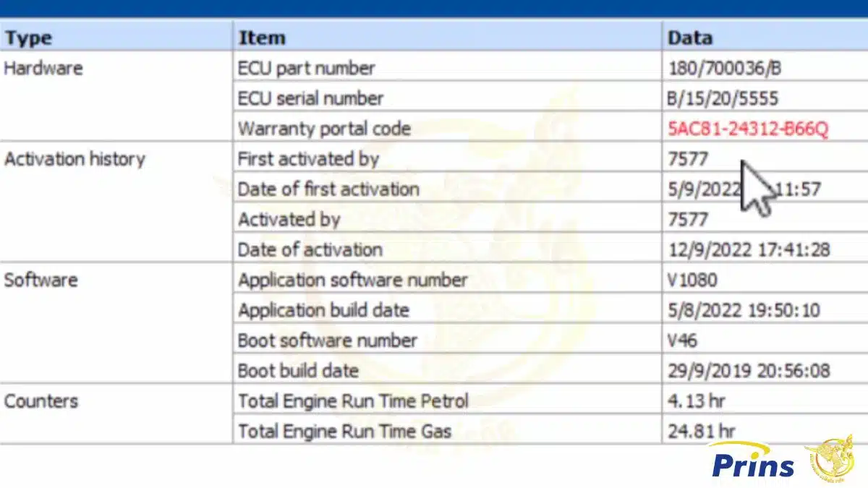Select the Application software number row
Image resolution: width=868 pixels, height=488 pixels.
tap(550, 280)
